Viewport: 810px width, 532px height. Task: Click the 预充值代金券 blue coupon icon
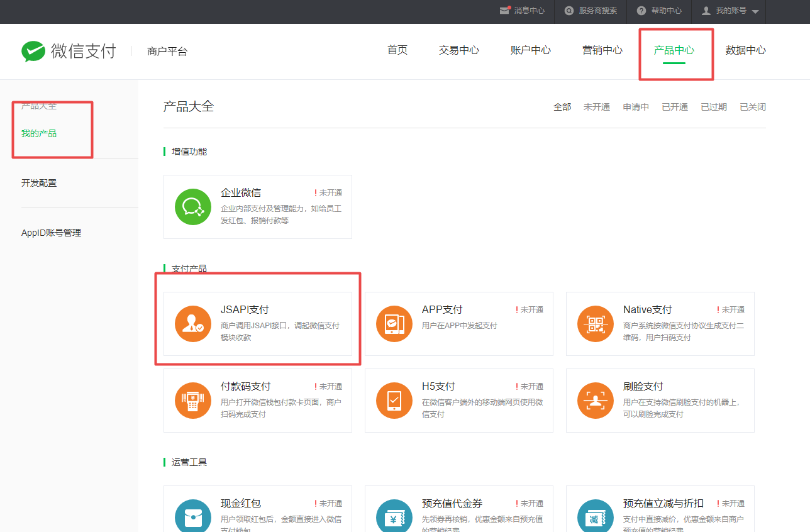coord(394,517)
